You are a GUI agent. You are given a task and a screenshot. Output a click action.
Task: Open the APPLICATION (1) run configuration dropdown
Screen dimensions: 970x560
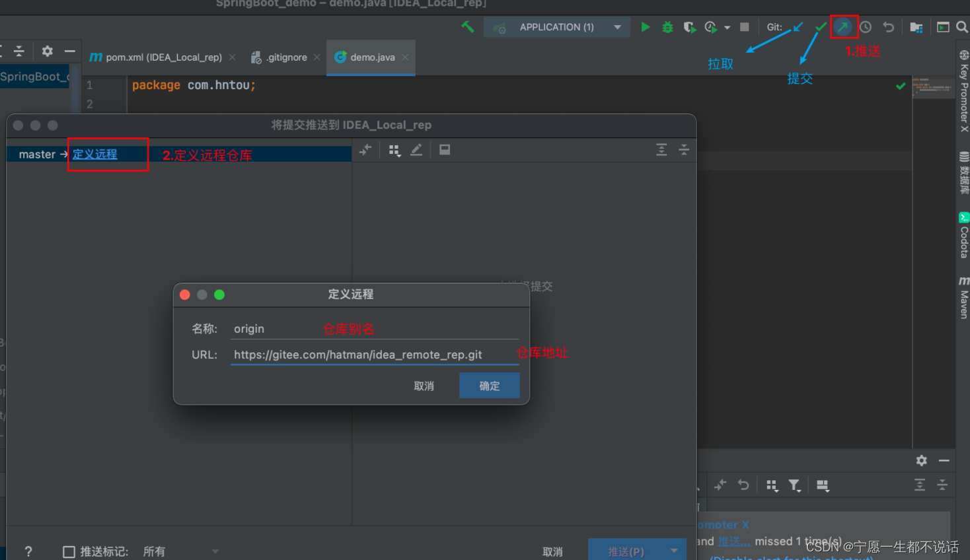(556, 27)
